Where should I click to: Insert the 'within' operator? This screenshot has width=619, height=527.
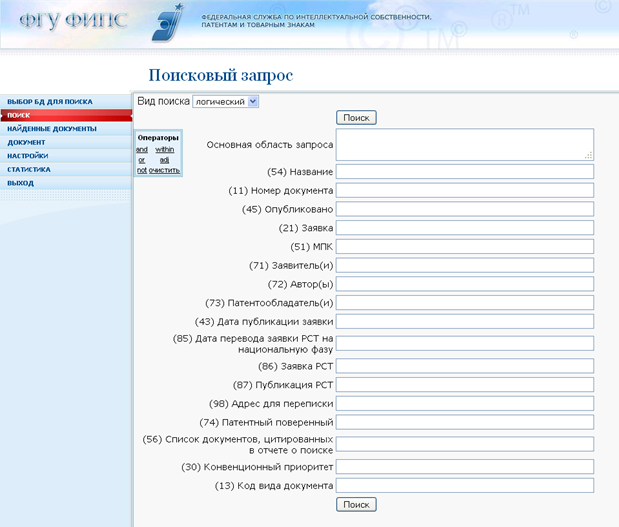click(x=165, y=150)
